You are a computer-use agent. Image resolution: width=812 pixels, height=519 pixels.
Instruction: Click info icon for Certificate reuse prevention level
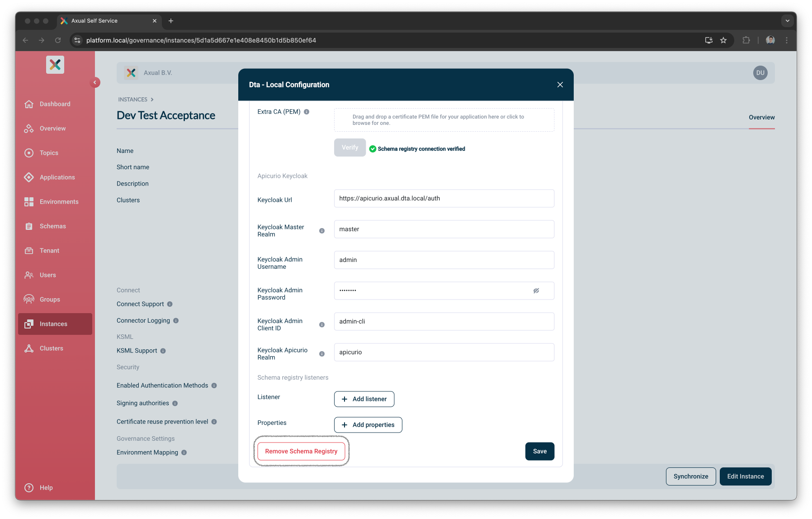pos(214,422)
